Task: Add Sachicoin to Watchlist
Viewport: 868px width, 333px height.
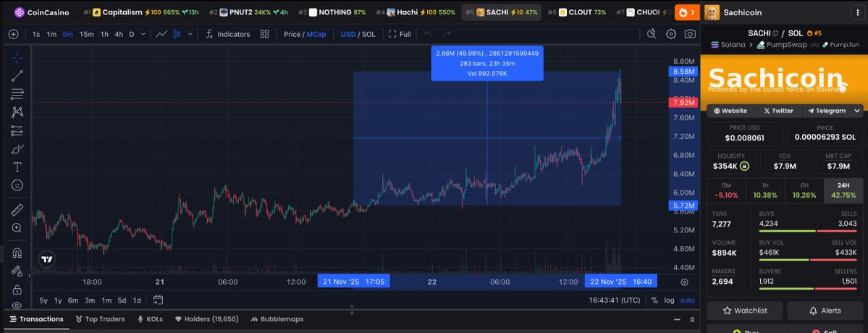Action: coord(744,311)
